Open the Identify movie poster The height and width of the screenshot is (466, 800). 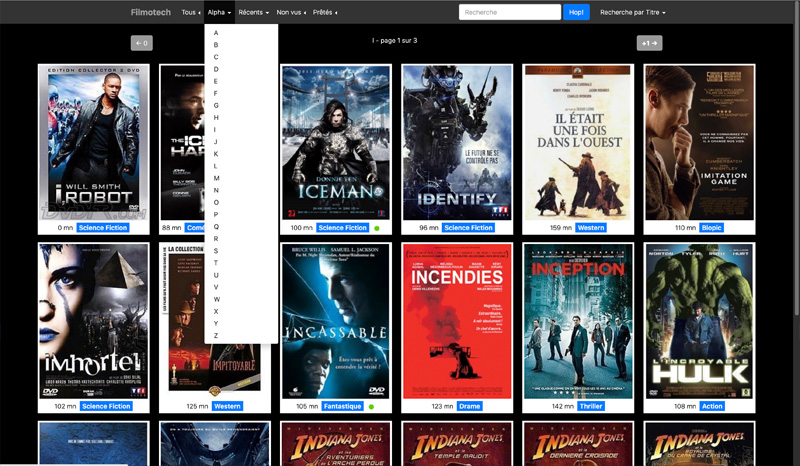pyautogui.click(x=457, y=143)
